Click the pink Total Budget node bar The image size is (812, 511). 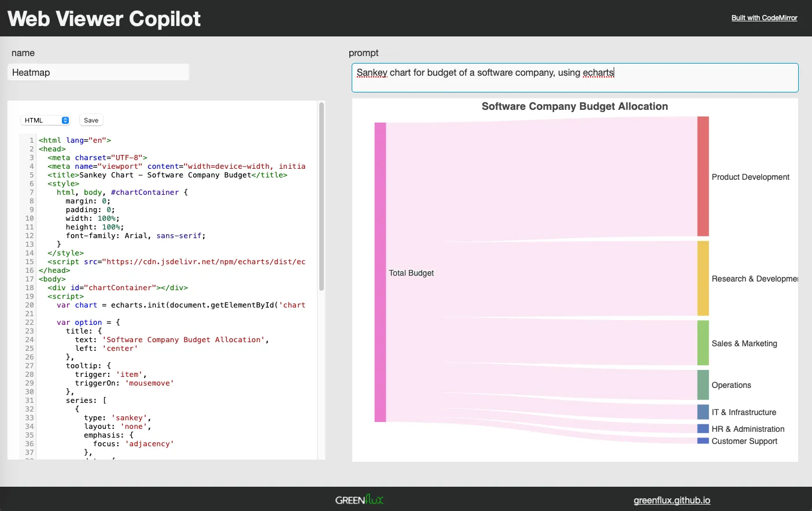[x=380, y=272]
